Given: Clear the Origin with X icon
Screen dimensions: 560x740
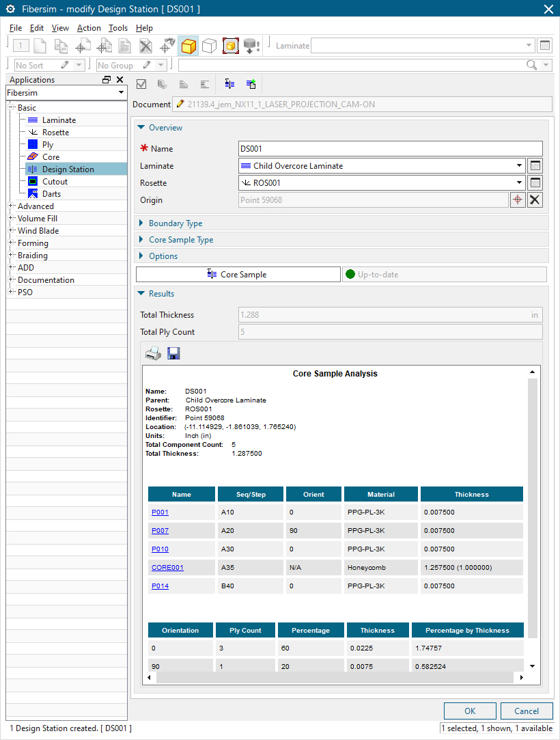Looking at the screenshot, I should (535, 200).
